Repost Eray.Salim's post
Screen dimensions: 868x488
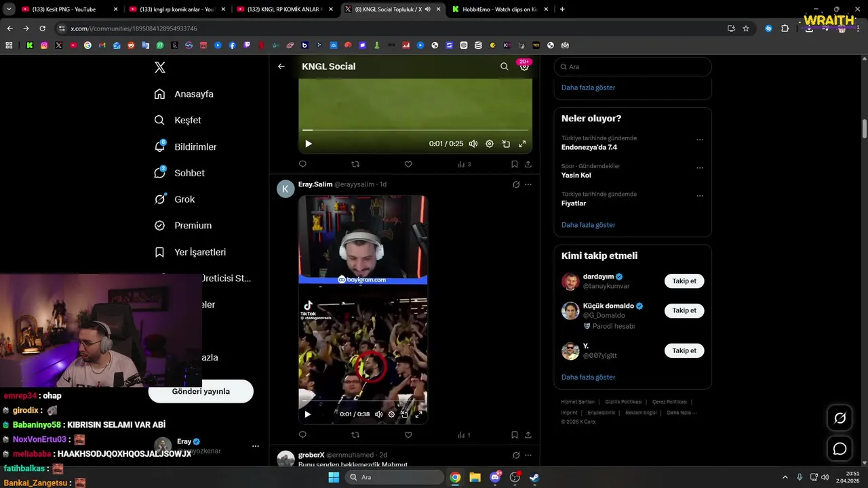(355, 435)
